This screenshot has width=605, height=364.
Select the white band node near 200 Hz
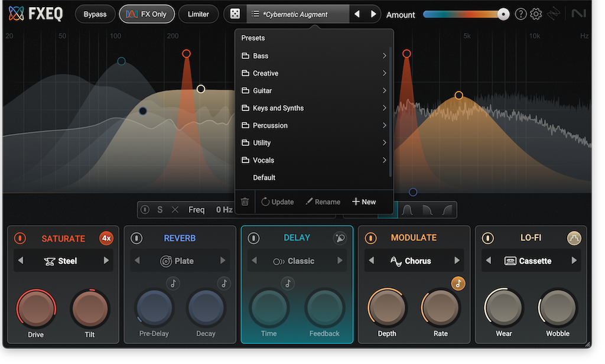[x=201, y=89]
